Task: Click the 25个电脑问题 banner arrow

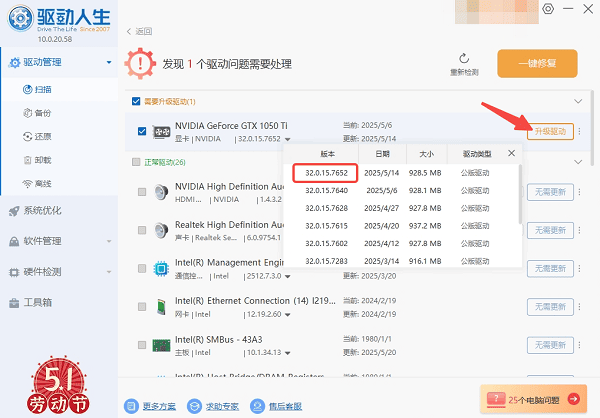Action: 573,399
